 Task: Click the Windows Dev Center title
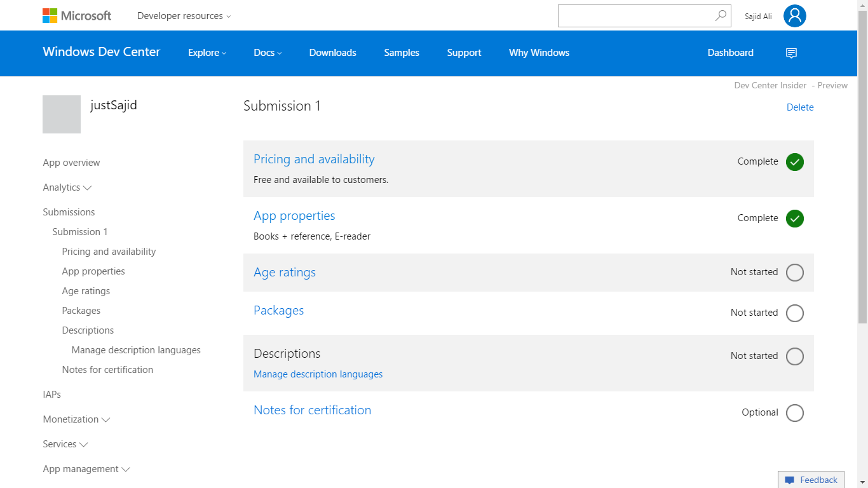[x=102, y=52]
